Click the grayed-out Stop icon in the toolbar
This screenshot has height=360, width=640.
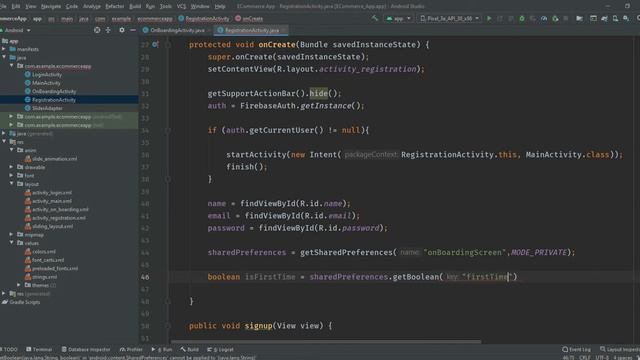pyautogui.click(x=566, y=18)
